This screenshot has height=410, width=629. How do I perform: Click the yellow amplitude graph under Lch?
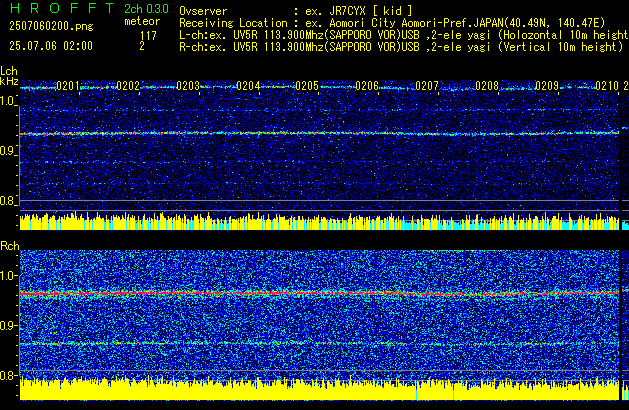point(320,221)
